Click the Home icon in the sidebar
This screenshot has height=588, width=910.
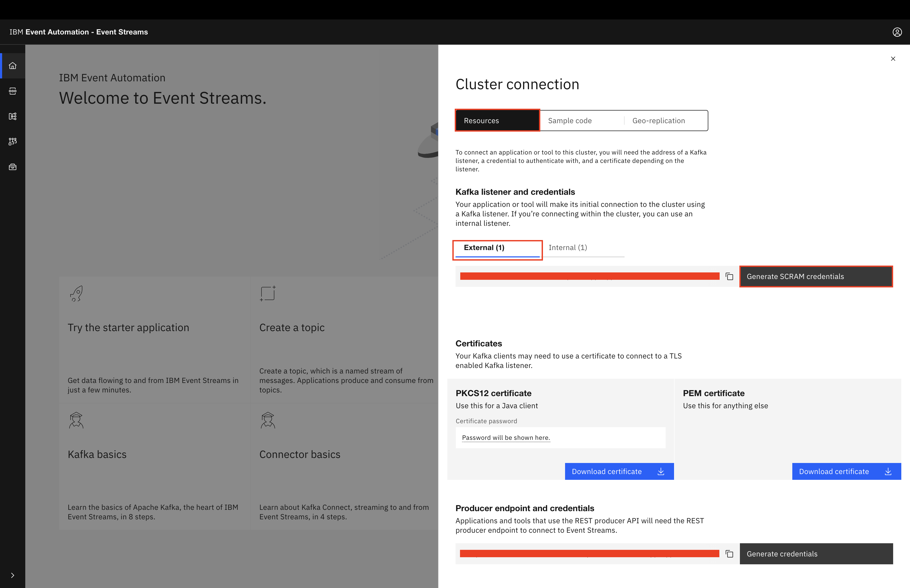pyautogui.click(x=13, y=66)
